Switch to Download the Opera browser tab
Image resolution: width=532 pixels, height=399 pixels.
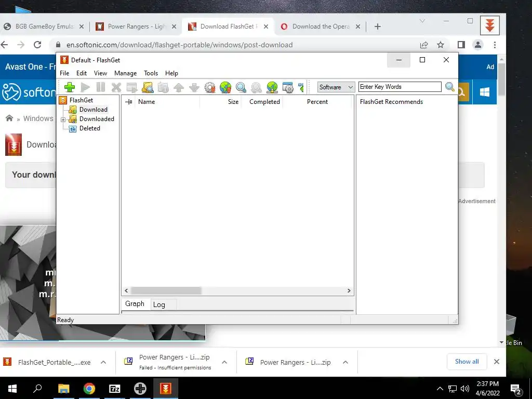coord(320,26)
